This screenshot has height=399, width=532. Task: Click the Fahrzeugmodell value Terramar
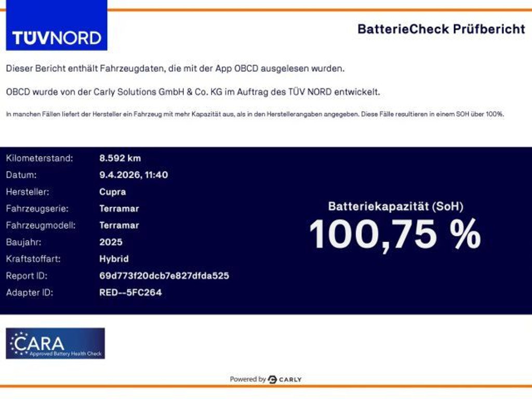coord(119,225)
